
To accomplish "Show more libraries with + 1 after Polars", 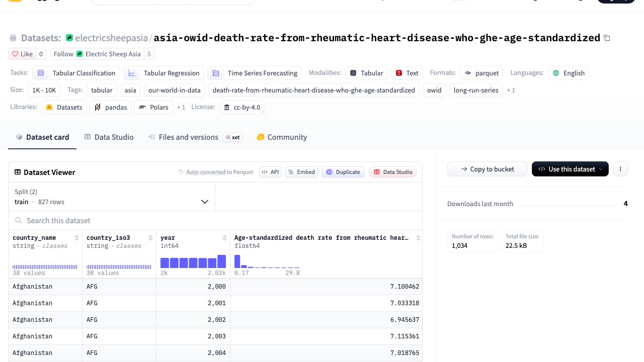I will click(x=181, y=107).
